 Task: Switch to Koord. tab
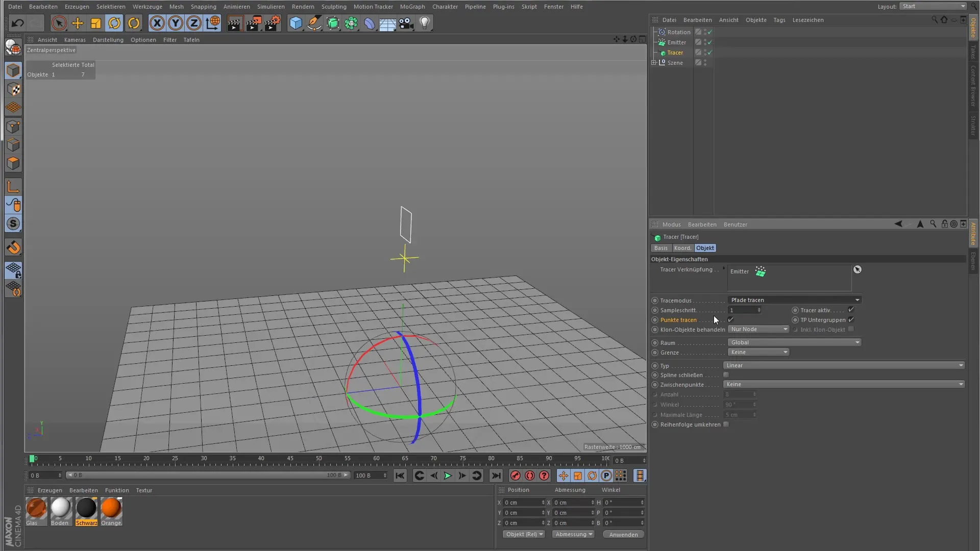(x=682, y=248)
